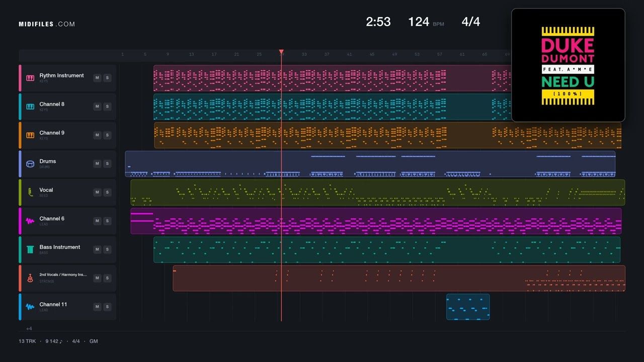Image resolution: width=644 pixels, height=362 pixels.
Task: Click the 9 142 note count in status bar
Action: pos(54,341)
